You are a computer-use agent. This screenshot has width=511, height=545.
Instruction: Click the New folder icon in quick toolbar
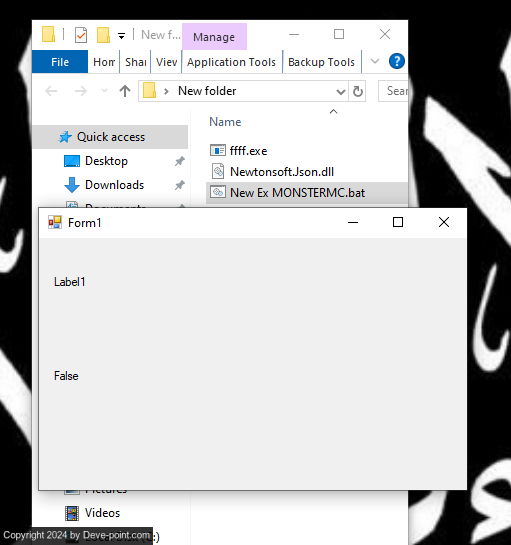[103, 35]
